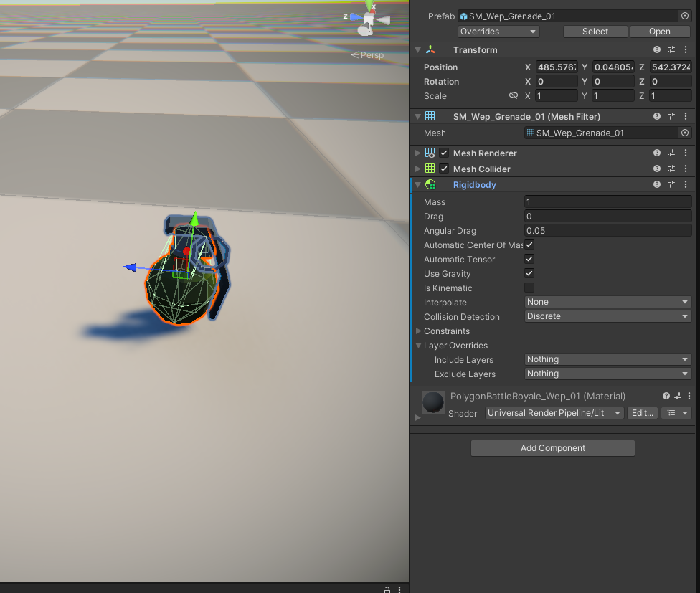Click the Prefab asset object picker icon

pos(684,16)
